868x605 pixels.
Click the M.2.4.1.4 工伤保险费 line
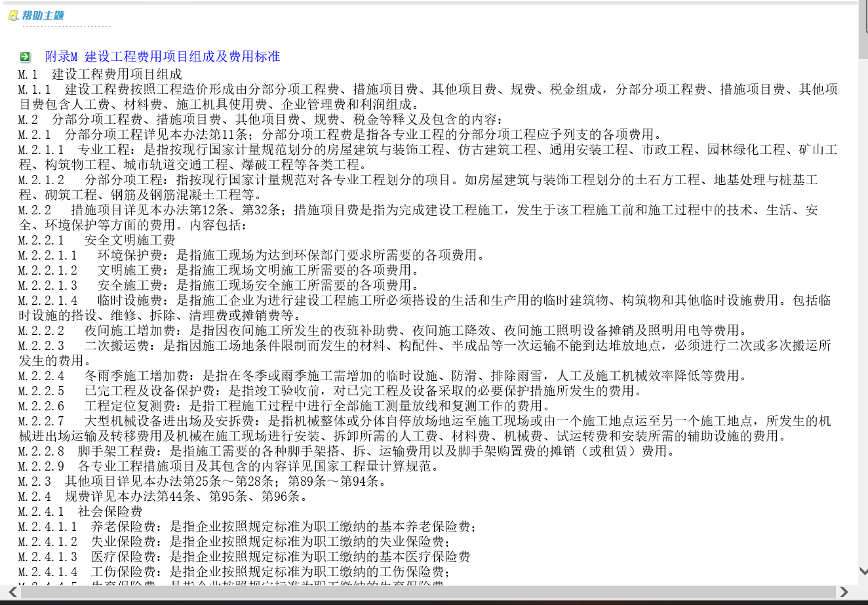(x=235, y=572)
